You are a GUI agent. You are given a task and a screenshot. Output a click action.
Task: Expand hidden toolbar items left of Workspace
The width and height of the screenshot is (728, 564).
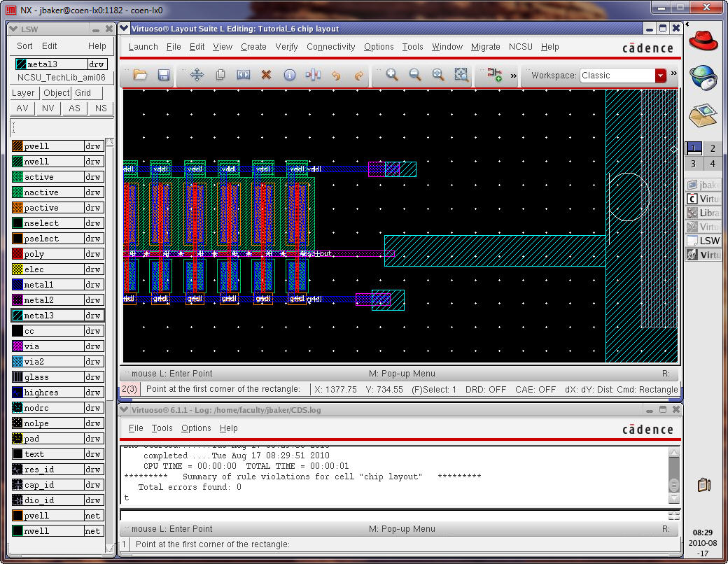tap(513, 75)
